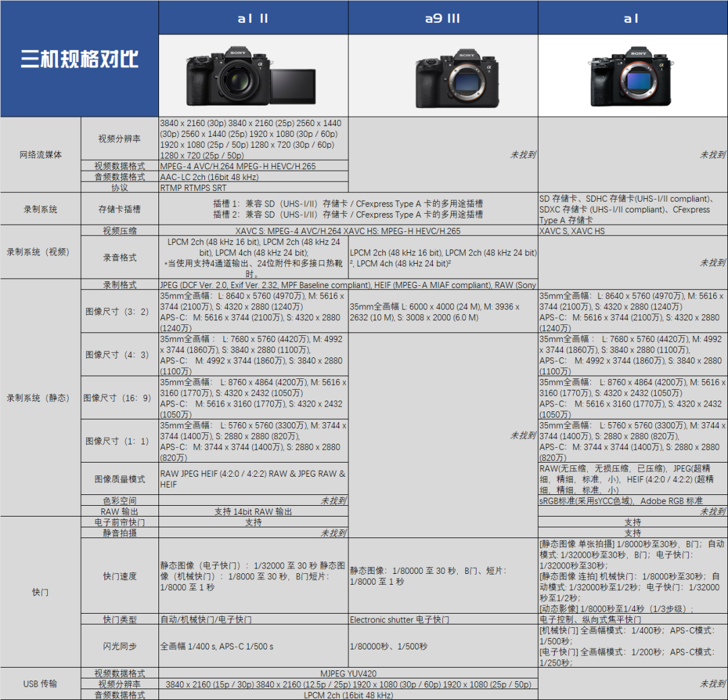Click the "闪光同步" row label
This screenshot has width=728, height=700.
[x=120, y=646]
